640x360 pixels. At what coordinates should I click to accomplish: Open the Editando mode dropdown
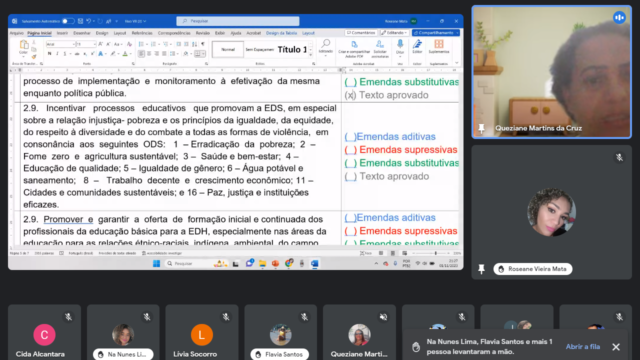(x=394, y=33)
